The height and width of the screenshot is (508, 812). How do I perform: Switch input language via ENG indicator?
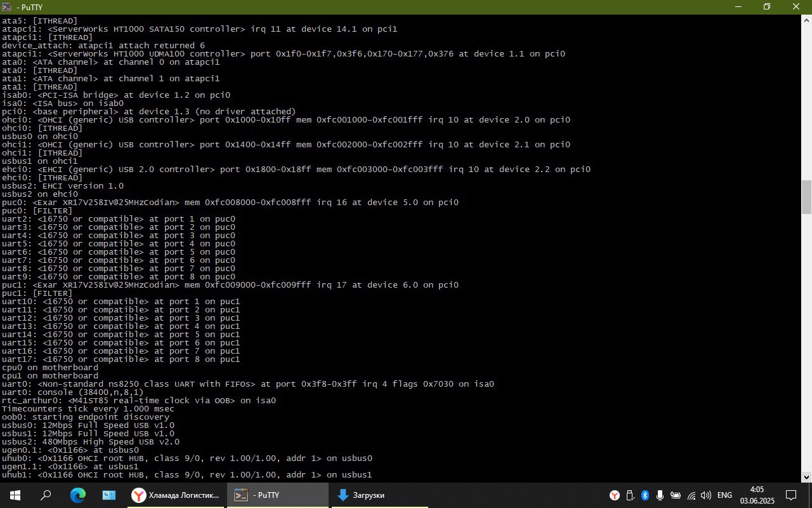[725, 495]
